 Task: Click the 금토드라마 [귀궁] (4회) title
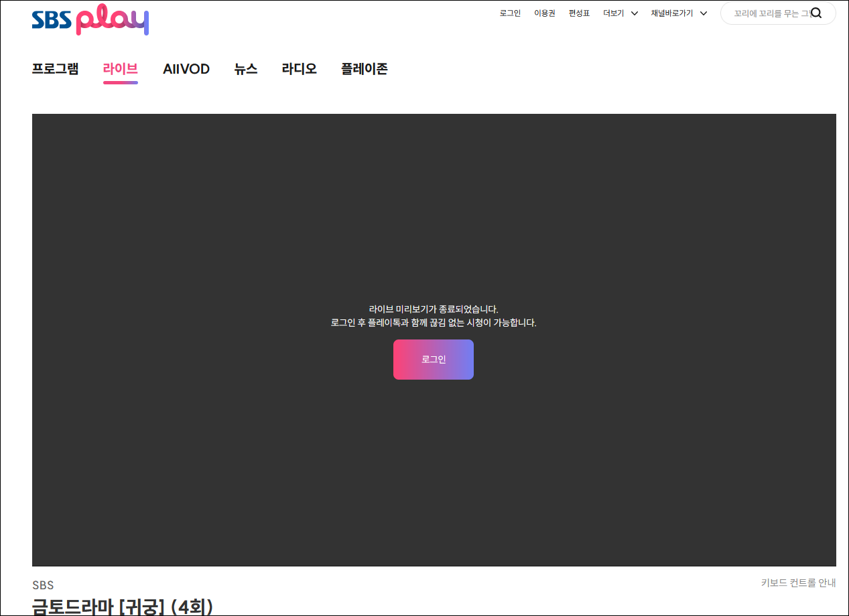click(123, 607)
